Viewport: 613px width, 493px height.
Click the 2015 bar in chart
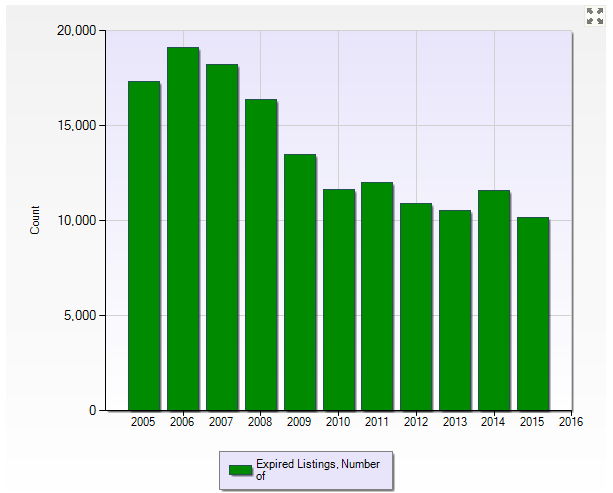point(533,313)
